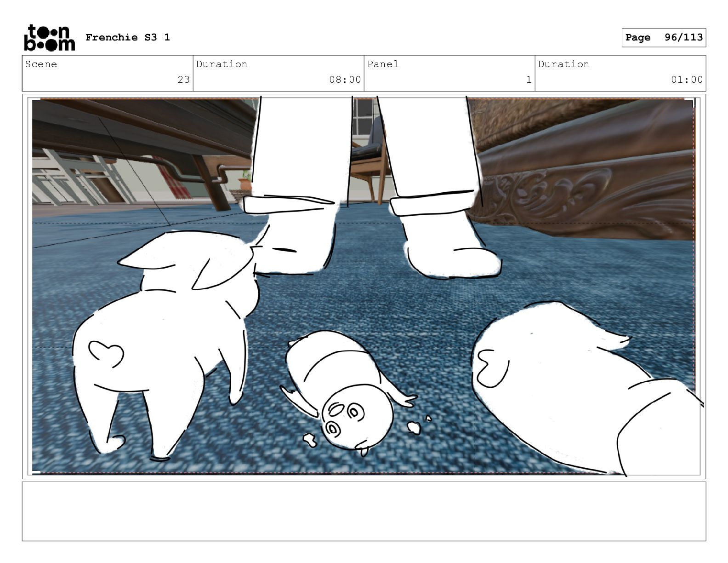
Task: Click the 'Scene' header label
Action: point(41,64)
